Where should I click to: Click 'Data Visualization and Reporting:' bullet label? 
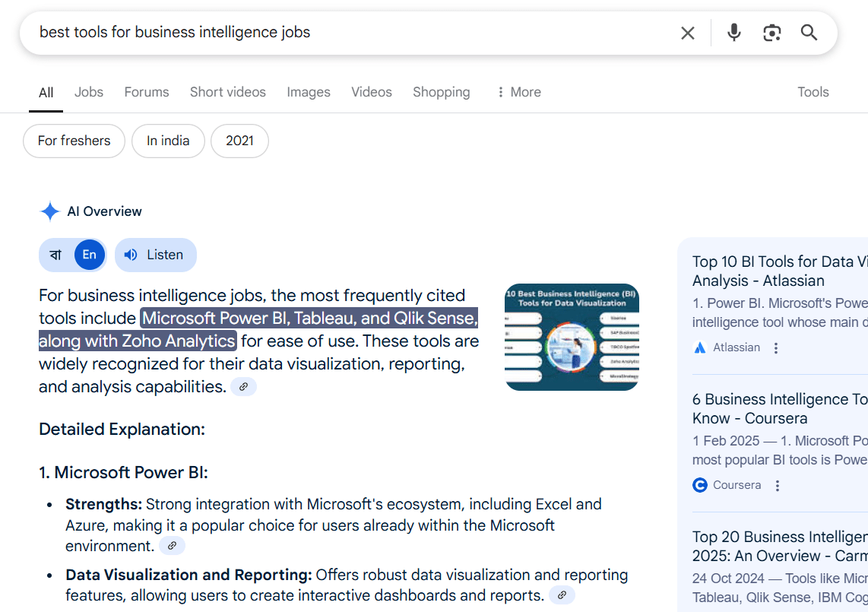(188, 575)
